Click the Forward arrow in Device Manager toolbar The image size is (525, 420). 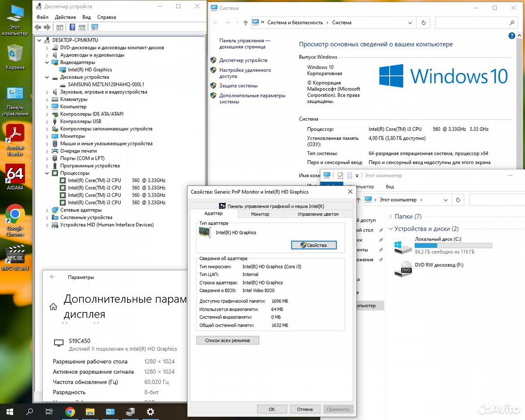coord(47,27)
